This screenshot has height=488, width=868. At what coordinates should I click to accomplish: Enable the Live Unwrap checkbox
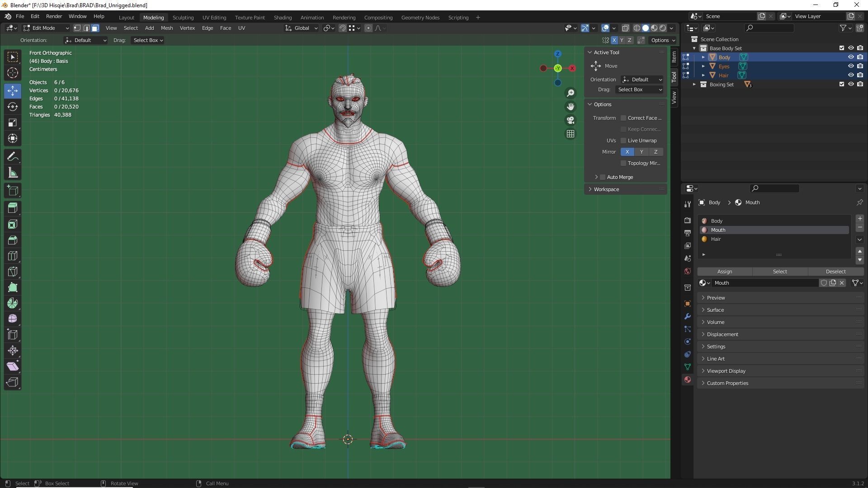tap(623, 141)
